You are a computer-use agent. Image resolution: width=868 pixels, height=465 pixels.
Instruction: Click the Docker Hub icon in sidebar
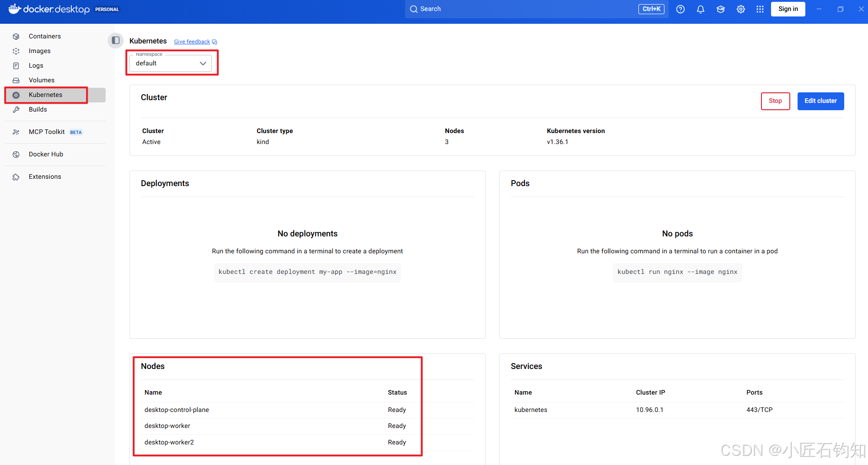tap(16, 155)
